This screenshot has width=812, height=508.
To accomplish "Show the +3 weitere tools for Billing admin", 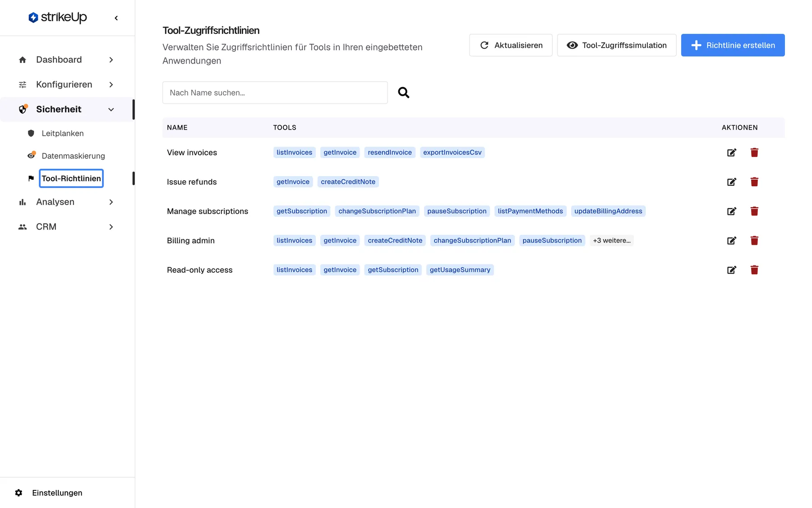I will 612,241.
